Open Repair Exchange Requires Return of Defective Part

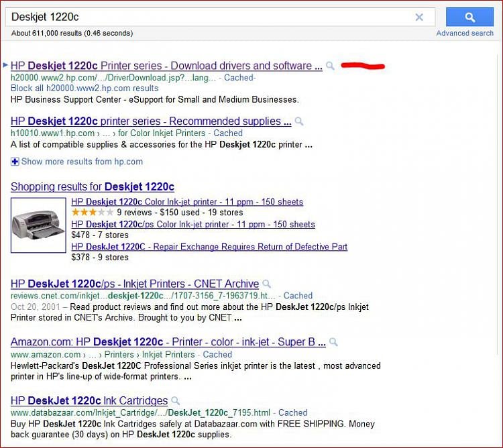point(209,247)
